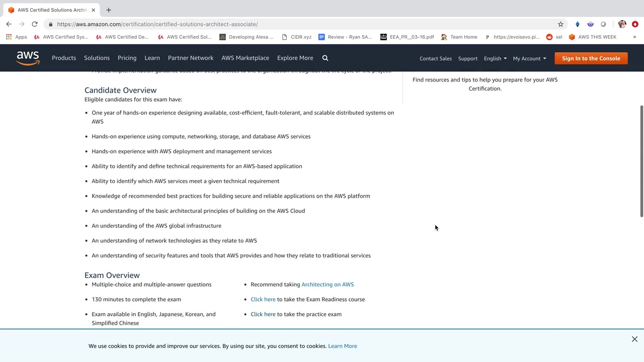Close the AWS Certified Solutions Architect tab
Image resolution: width=644 pixels, height=362 pixels.
(93, 10)
